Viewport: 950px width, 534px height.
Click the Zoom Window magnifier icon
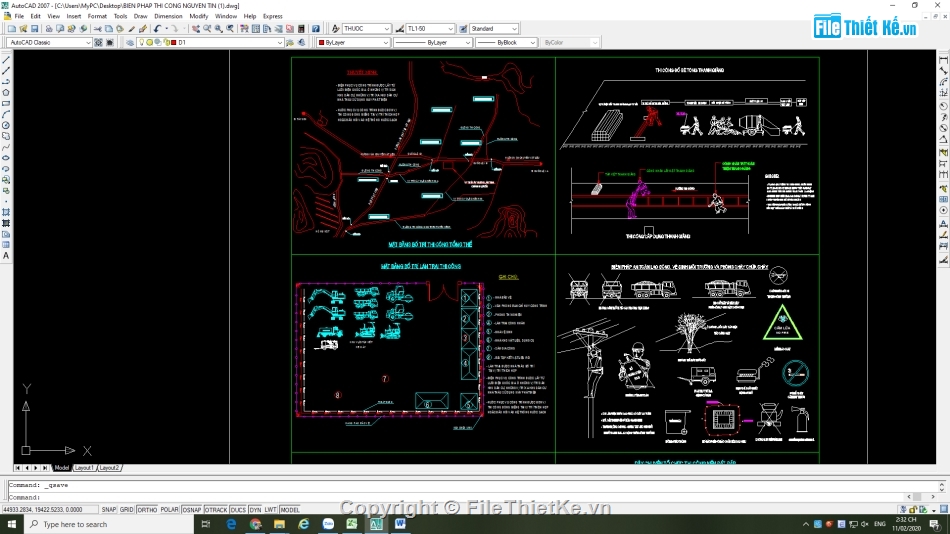pos(219,28)
